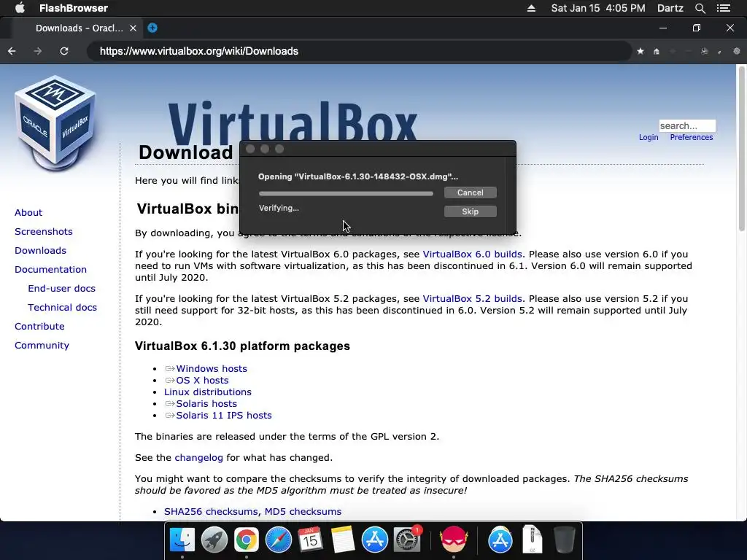747x560 pixels.
Task: Download the Solaris hosts package
Action: point(206,404)
